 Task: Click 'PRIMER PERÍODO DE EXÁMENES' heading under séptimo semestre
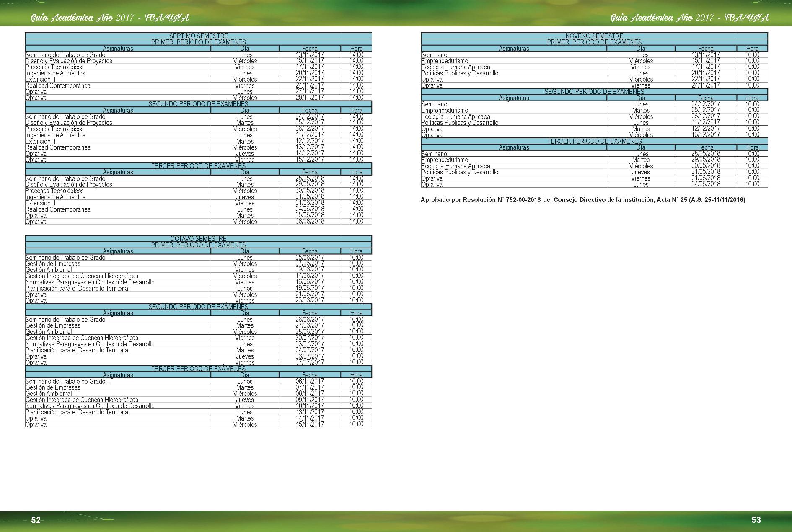[x=198, y=42]
